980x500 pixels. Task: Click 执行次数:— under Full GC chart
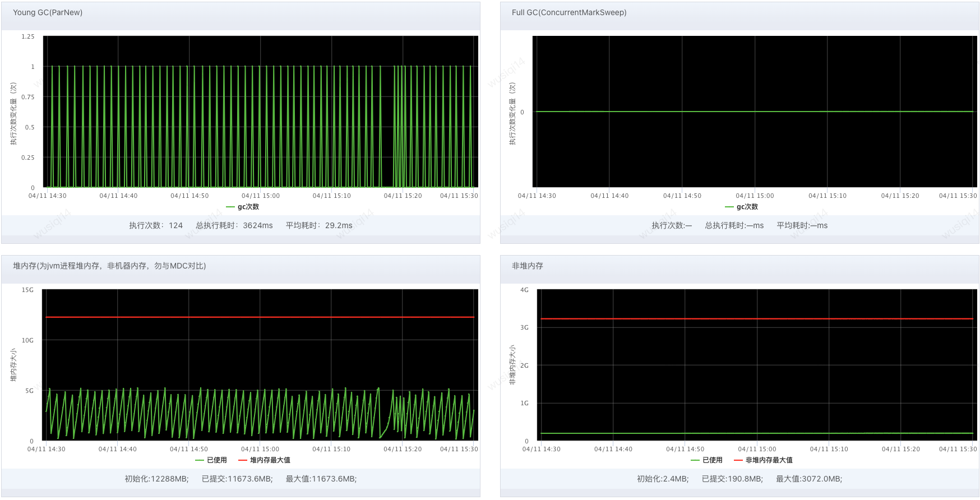coord(672,225)
